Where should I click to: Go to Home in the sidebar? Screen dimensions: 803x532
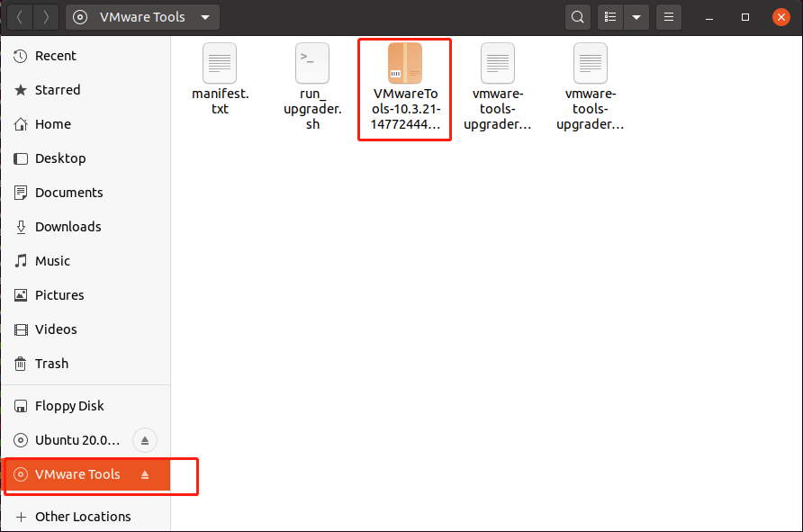click(86, 124)
